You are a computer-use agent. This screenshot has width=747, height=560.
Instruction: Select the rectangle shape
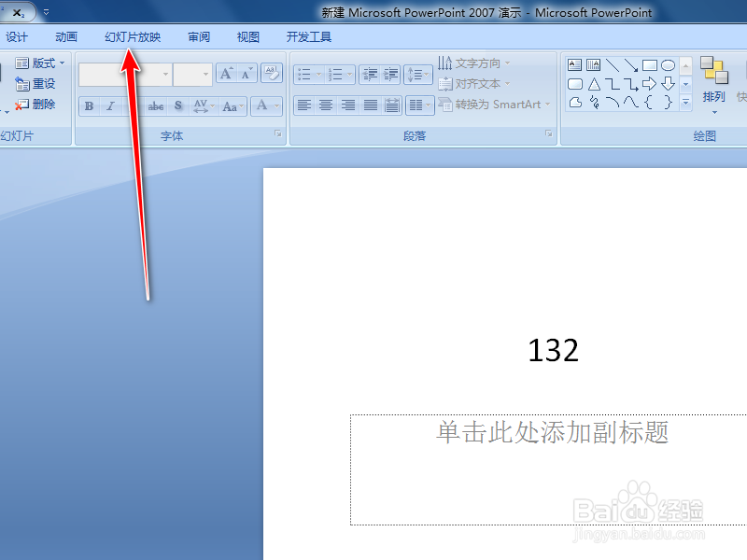point(649,64)
